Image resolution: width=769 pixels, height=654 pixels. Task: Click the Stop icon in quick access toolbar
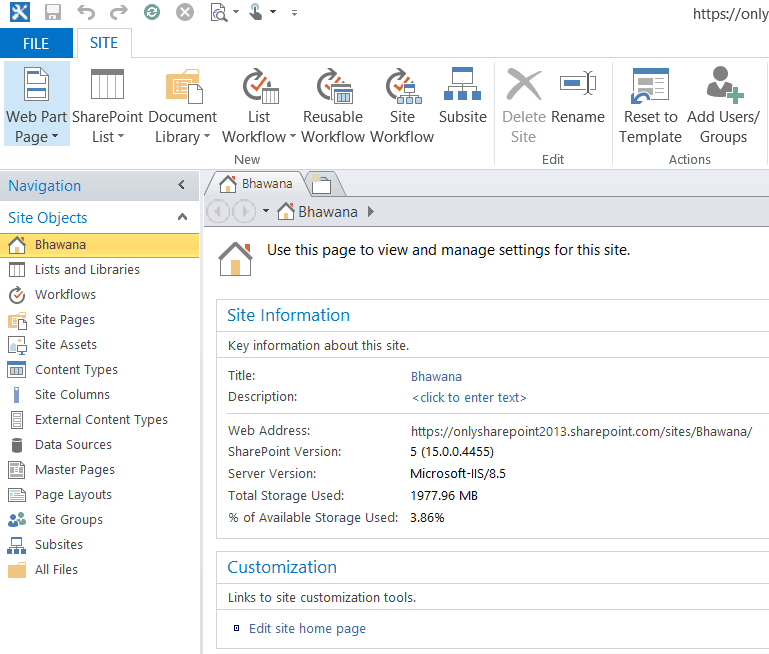pos(185,12)
